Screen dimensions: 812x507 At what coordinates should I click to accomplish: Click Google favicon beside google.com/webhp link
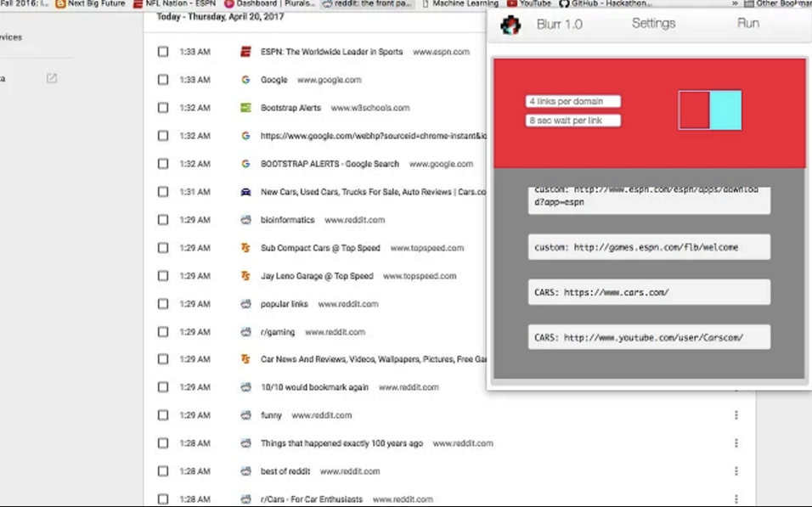245,136
